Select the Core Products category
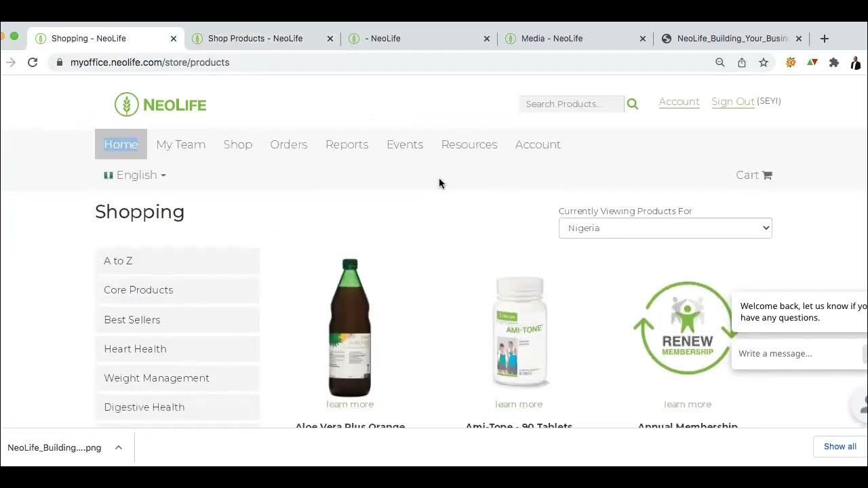The image size is (868, 488). pyautogui.click(x=178, y=290)
